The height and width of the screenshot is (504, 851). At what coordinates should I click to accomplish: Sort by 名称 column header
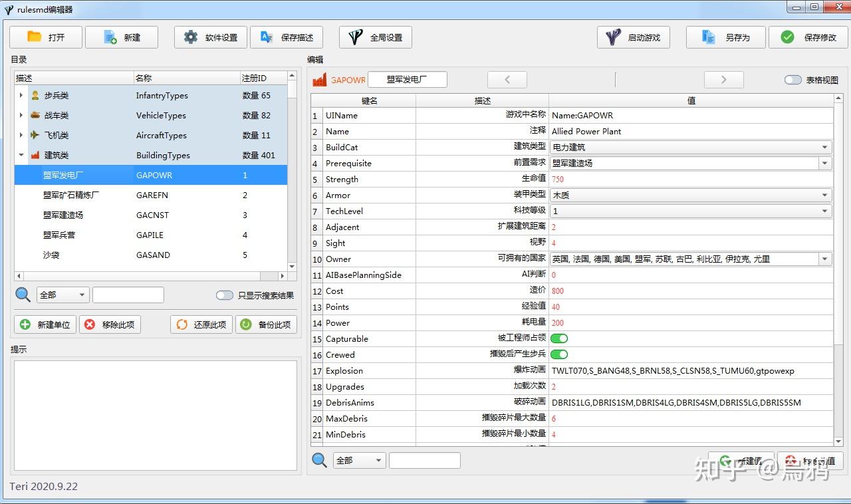tap(187, 78)
